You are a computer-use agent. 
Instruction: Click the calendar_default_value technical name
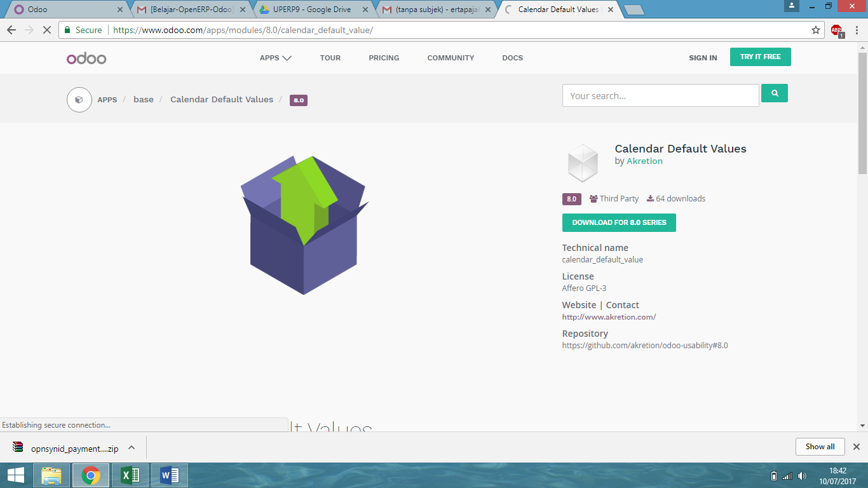coord(602,260)
